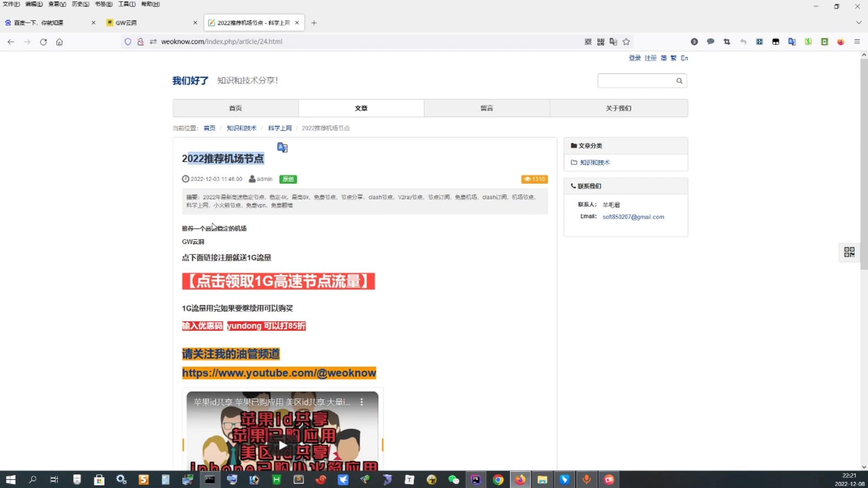This screenshot has height=488, width=868.
Task: Open the 书签 bookmarks menu
Action: [x=103, y=4]
